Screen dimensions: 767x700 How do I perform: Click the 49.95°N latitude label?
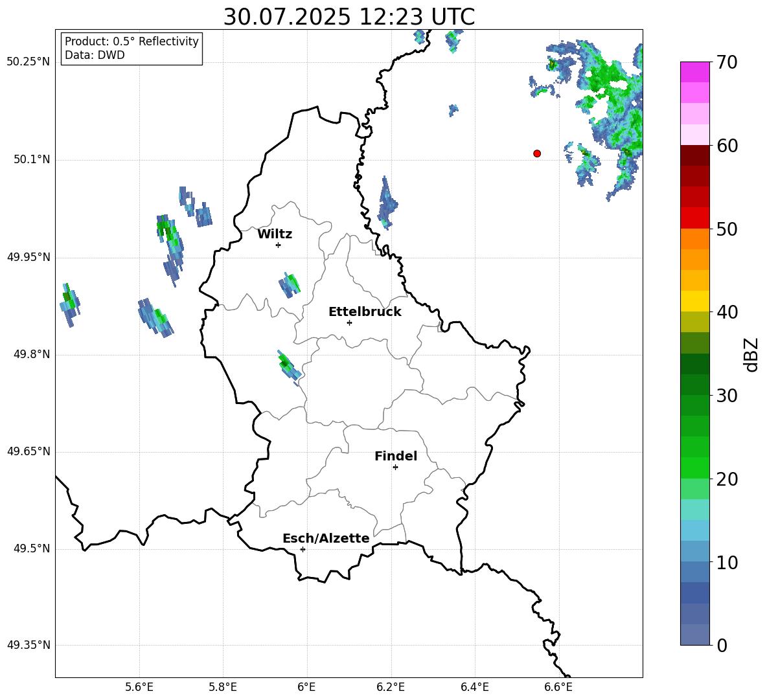pos(29,257)
